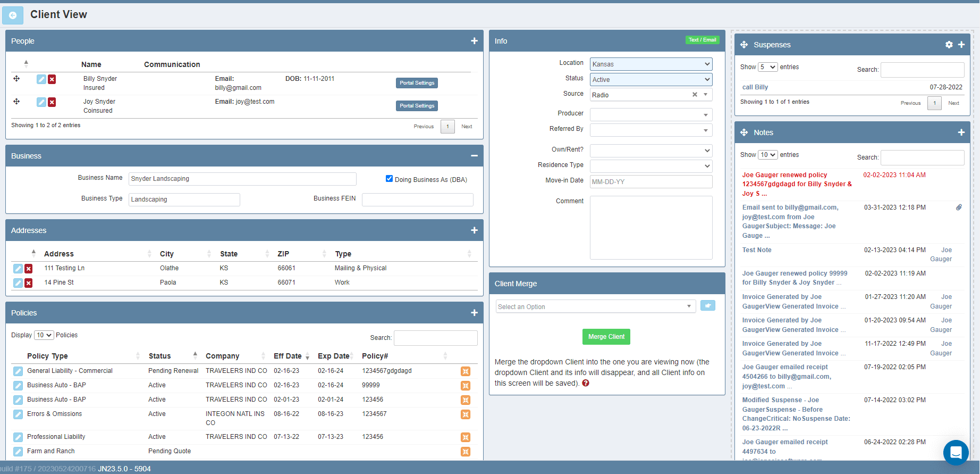Sort policies by Status column header
The height and width of the screenshot is (474, 980).
click(160, 356)
